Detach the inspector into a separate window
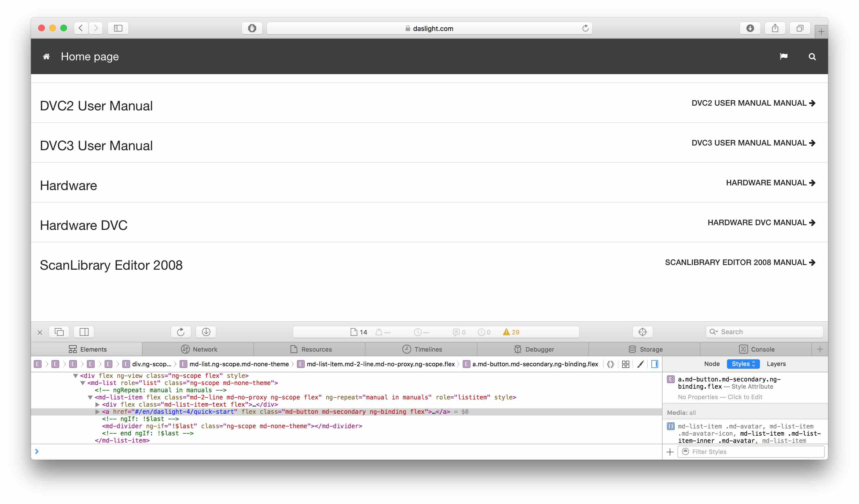 click(x=59, y=332)
